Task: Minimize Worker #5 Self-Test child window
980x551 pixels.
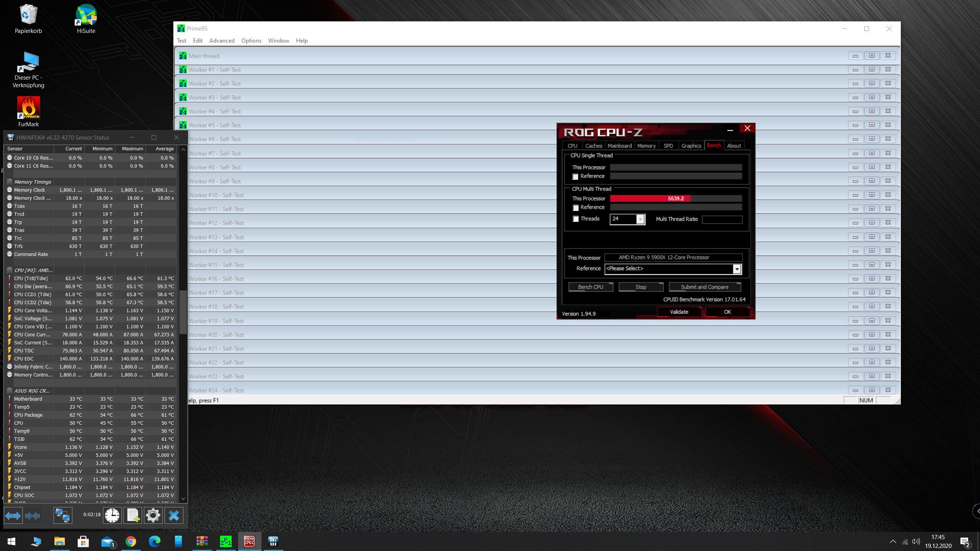Action: pyautogui.click(x=855, y=125)
